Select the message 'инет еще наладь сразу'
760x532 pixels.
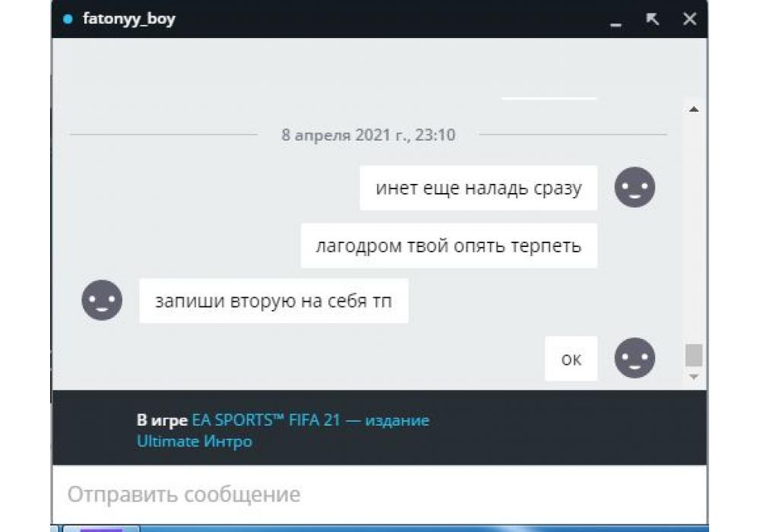pyautogui.click(x=478, y=188)
